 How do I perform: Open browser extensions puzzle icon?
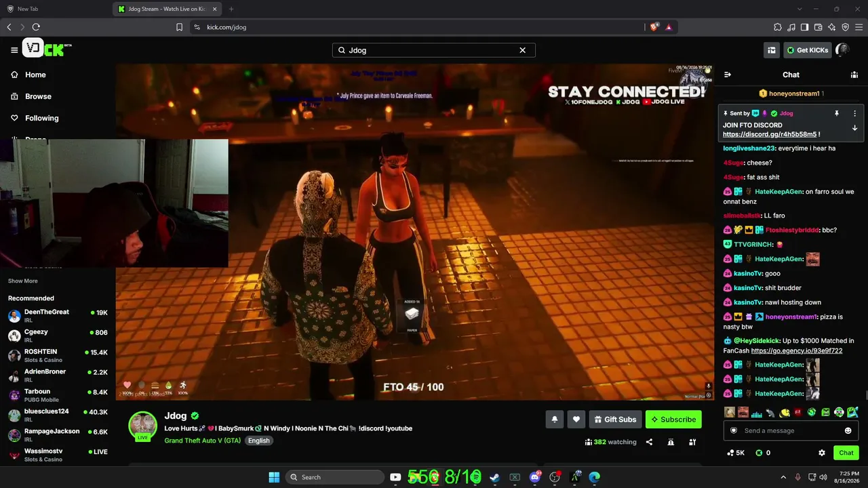(x=778, y=27)
